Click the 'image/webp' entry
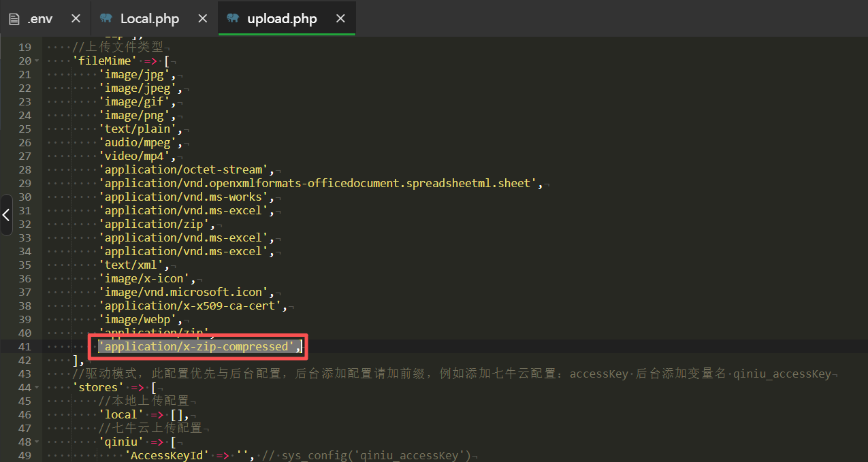 pyautogui.click(x=140, y=319)
